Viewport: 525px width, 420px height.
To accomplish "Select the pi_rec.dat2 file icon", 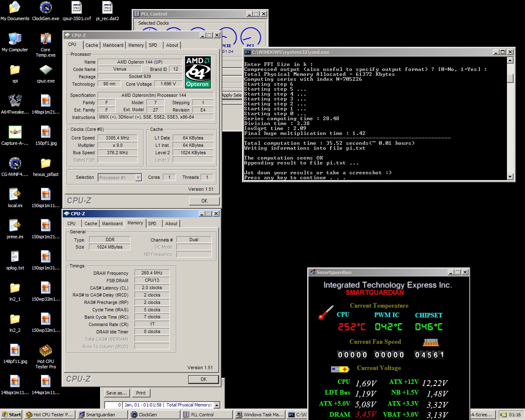I will coord(107,11).
